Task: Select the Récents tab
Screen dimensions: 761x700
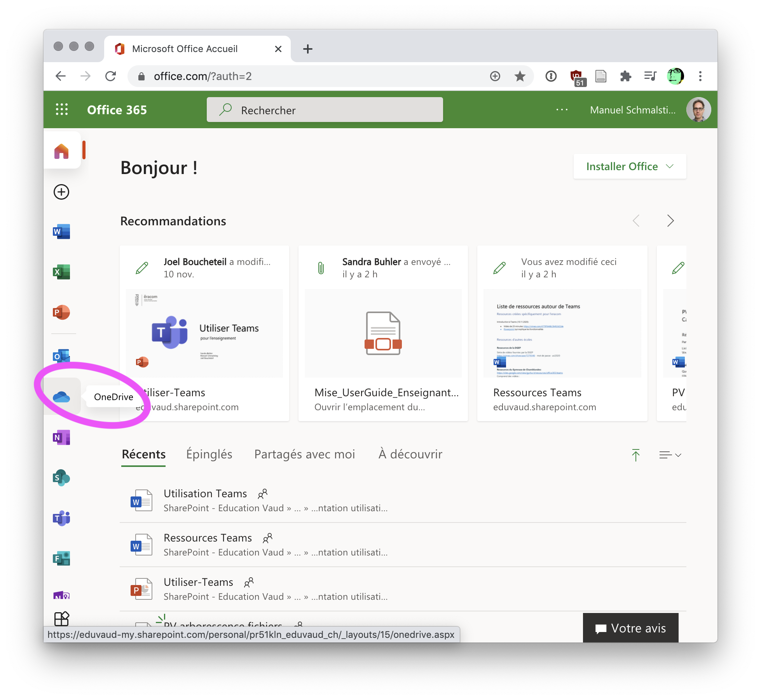Action: point(144,454)
